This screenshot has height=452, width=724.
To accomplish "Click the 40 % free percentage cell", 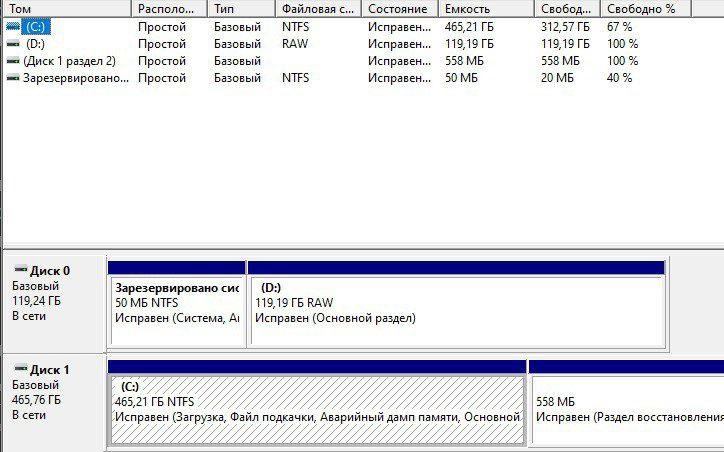I will click(619, 78).
